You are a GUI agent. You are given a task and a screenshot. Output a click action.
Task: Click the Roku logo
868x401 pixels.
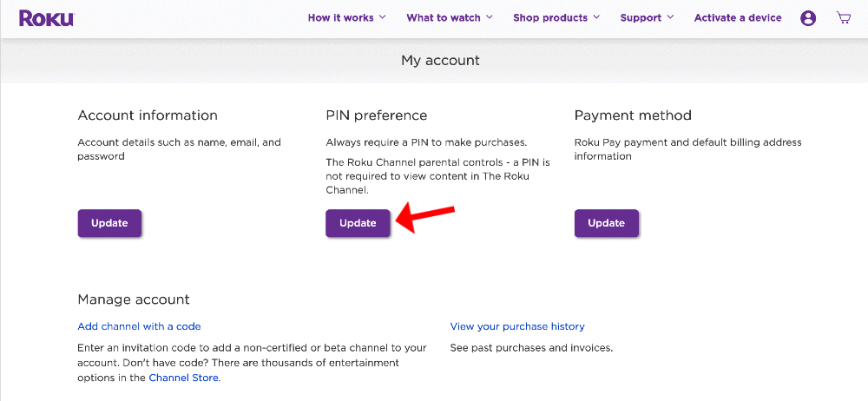tap(46, 18)
